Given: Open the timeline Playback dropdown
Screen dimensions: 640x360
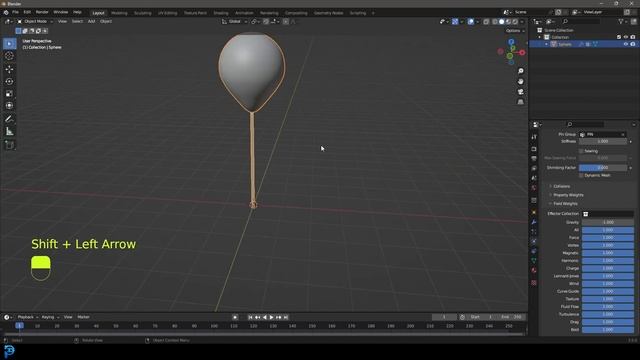Looking at the screenshot, I should click(x=27, y=317).
